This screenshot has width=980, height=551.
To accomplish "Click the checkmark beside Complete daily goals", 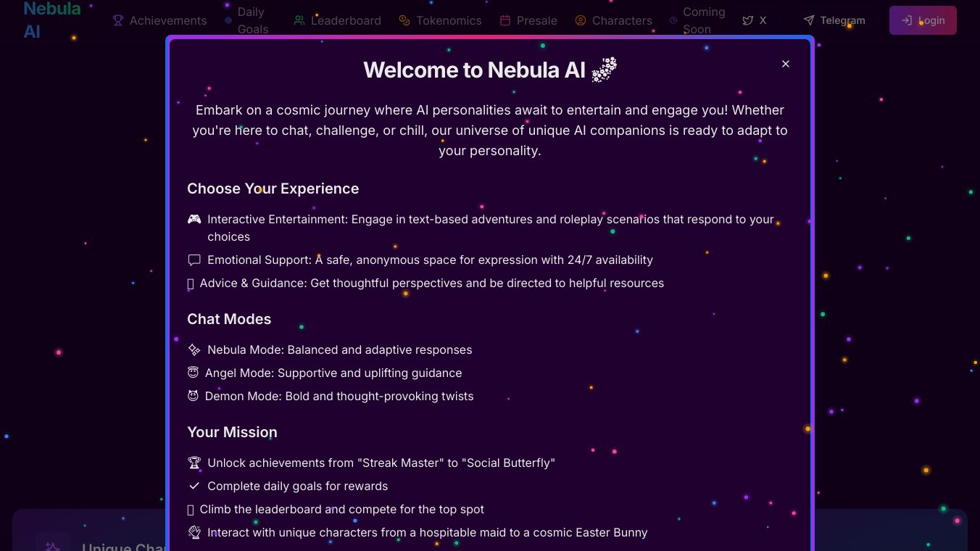I will tap(194, 486).
